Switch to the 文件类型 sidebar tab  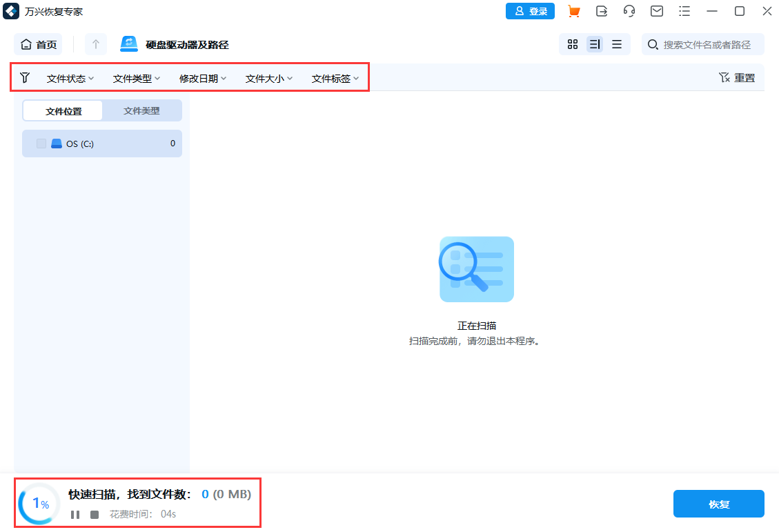[141, 110]
